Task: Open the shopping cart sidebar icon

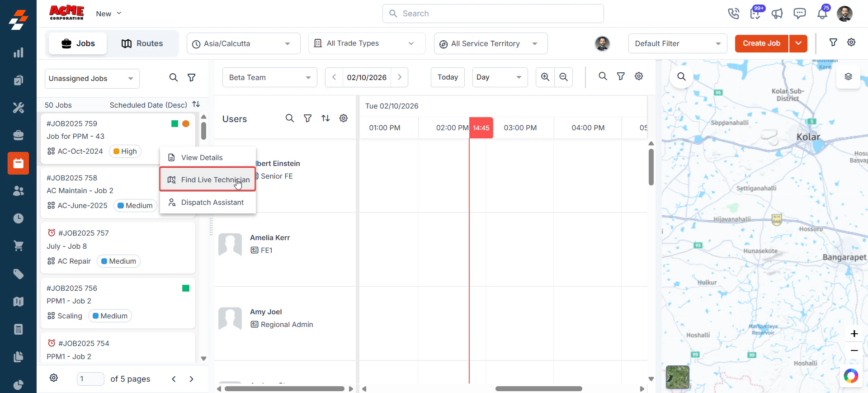Action: click(18, 246)
